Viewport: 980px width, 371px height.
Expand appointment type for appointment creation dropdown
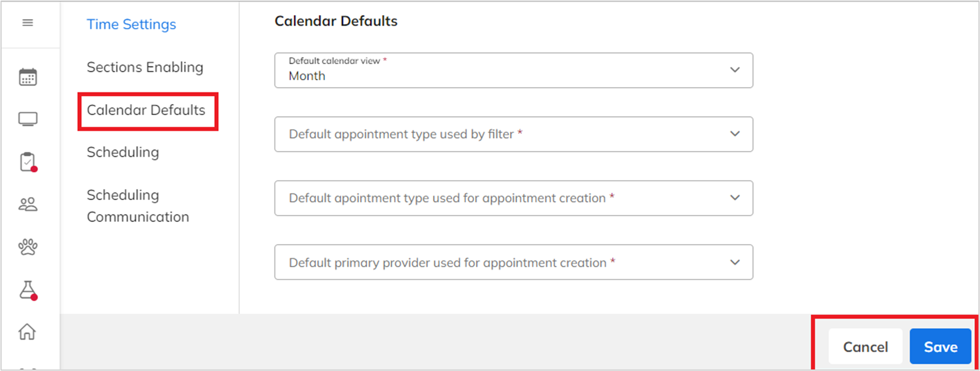click(x=514, y=198)
